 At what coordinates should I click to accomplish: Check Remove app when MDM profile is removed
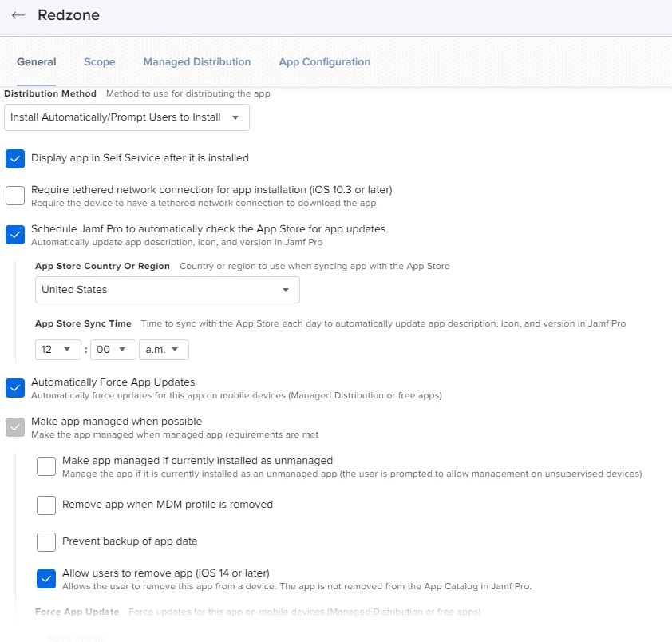[x=46, y=505]
